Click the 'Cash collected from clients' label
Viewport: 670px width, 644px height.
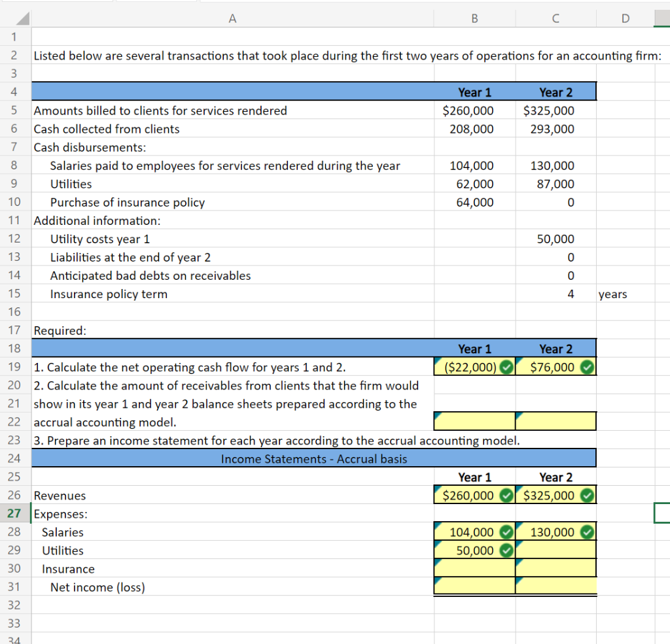[107, 129]
